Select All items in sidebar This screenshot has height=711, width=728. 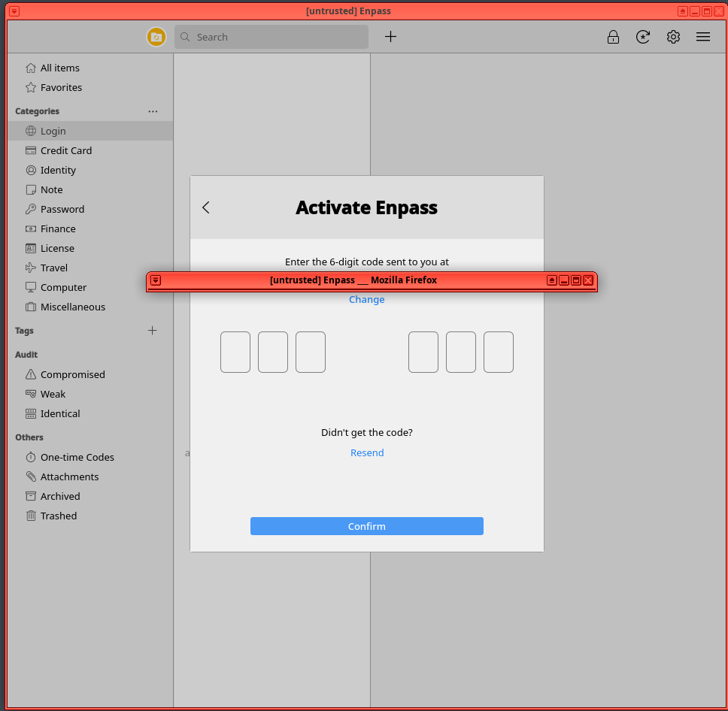[59, 68]
